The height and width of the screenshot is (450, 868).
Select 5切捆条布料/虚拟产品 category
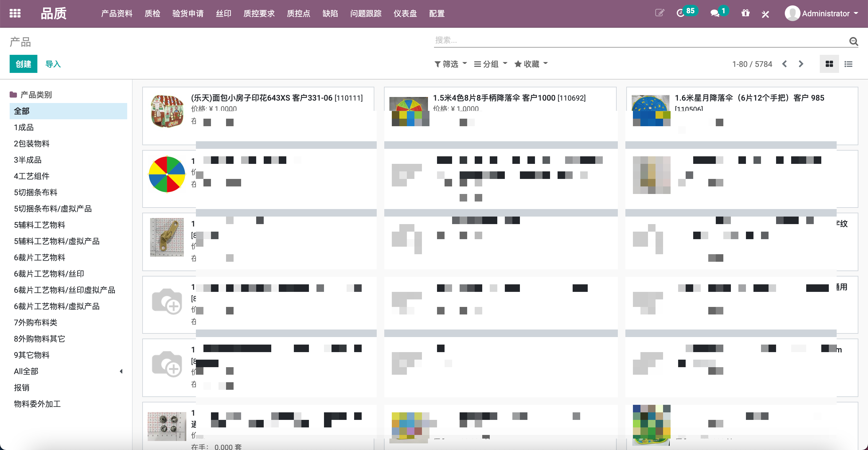[68, 209]
